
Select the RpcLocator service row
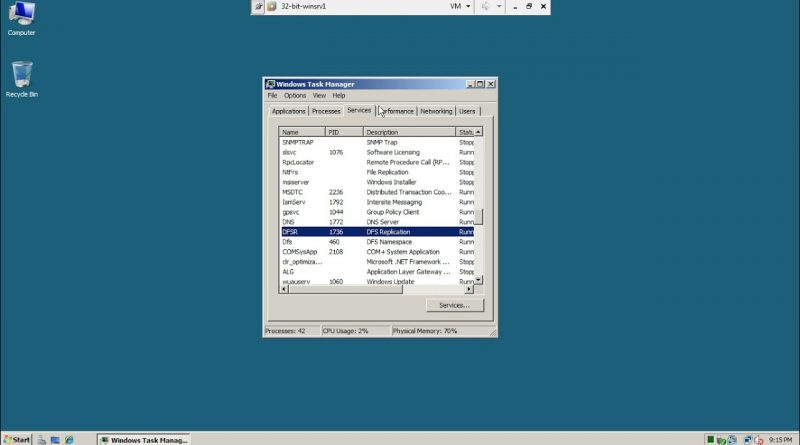[x=377, y=162]
